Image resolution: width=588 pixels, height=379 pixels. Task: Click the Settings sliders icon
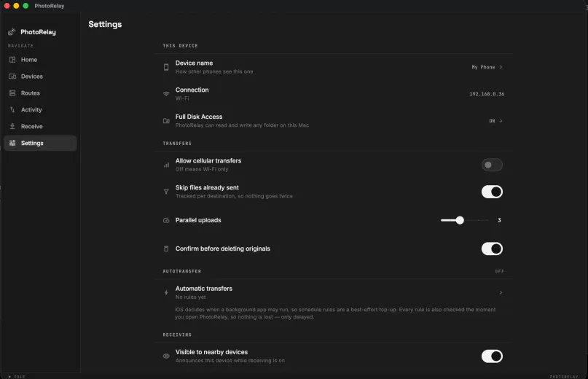point(12,143)
